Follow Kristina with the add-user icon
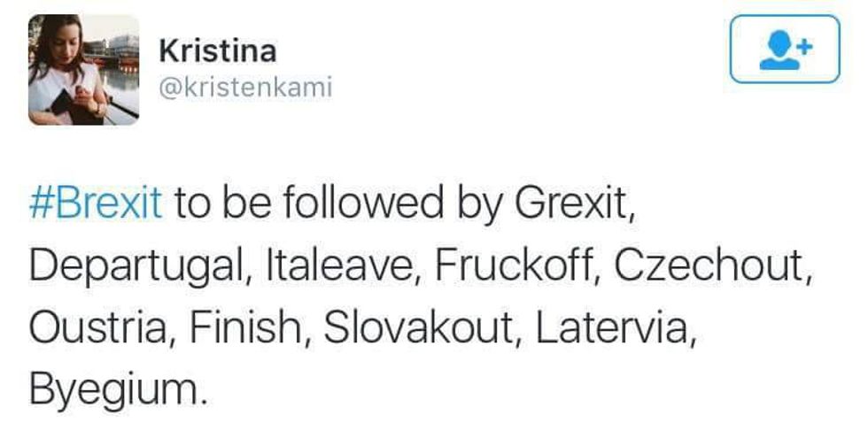Viewport: 868px width, 438px height. click(783, 49)
